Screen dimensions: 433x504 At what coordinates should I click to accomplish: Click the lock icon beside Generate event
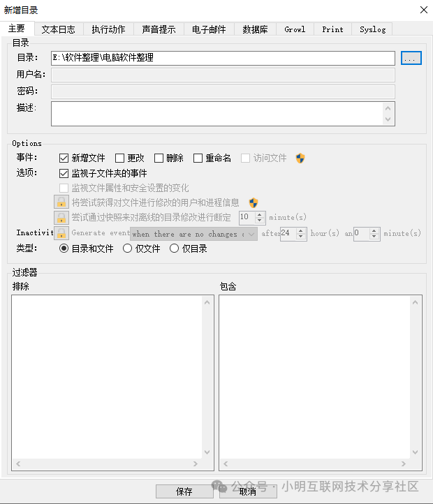click(61, 233)
